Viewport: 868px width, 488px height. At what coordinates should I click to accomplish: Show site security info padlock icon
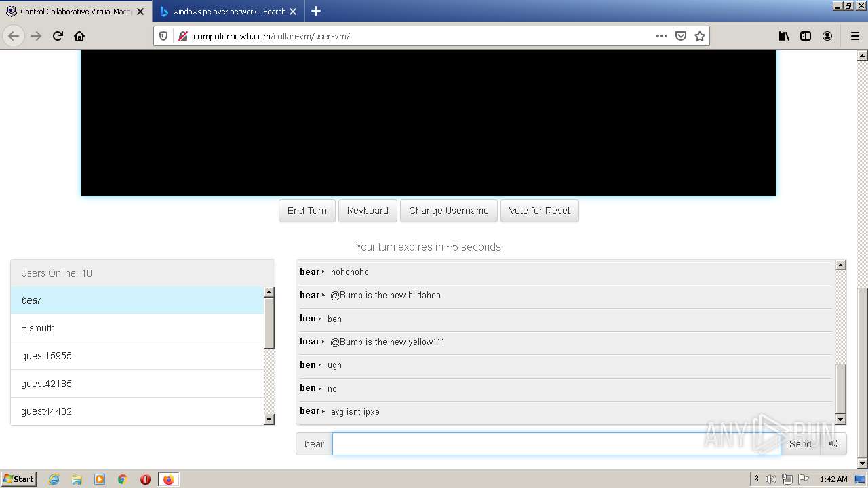pos(182,36)
